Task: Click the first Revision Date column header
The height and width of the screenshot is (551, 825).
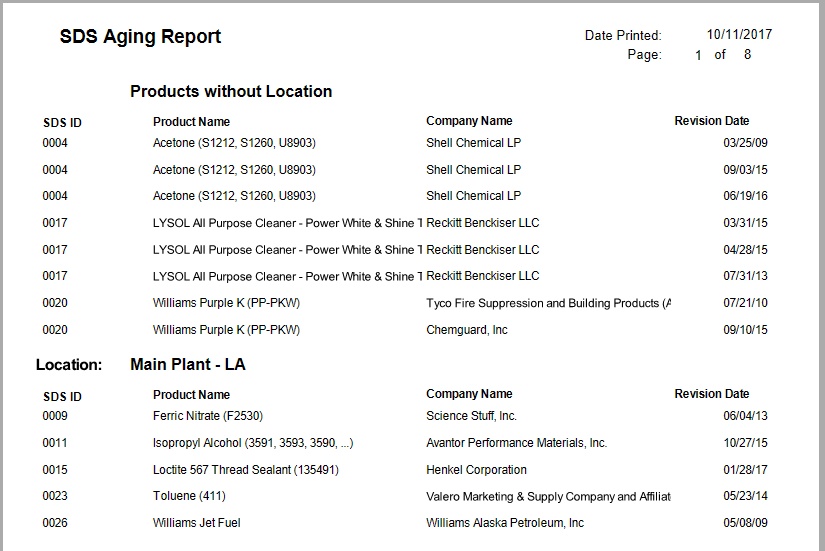Action: 712,121
